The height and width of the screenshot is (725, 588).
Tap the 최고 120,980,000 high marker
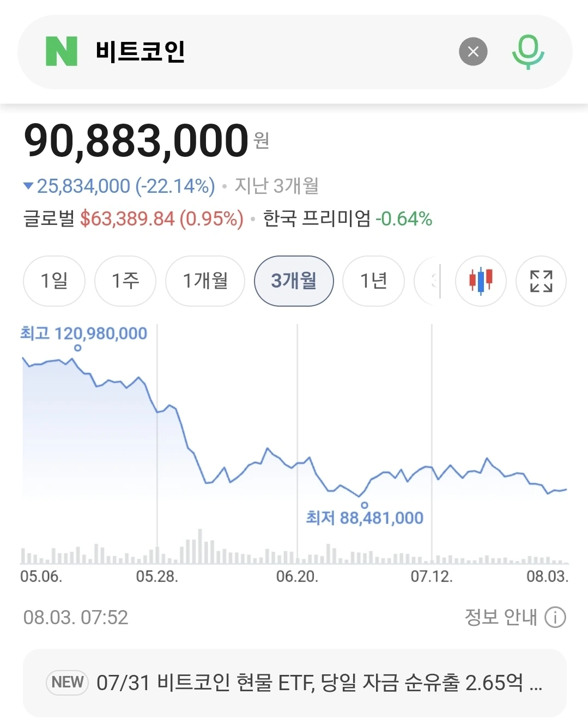pos(83,333)
